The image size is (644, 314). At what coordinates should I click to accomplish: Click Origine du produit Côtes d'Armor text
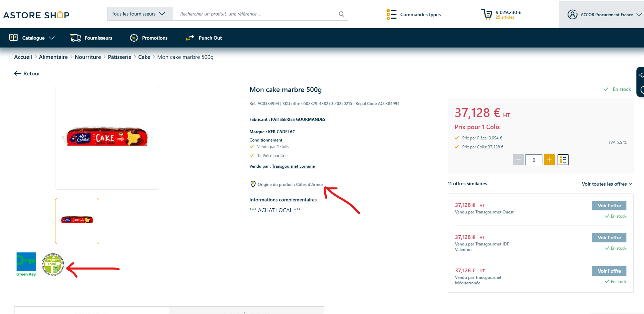pyautogui.click(x=290, y=185)
